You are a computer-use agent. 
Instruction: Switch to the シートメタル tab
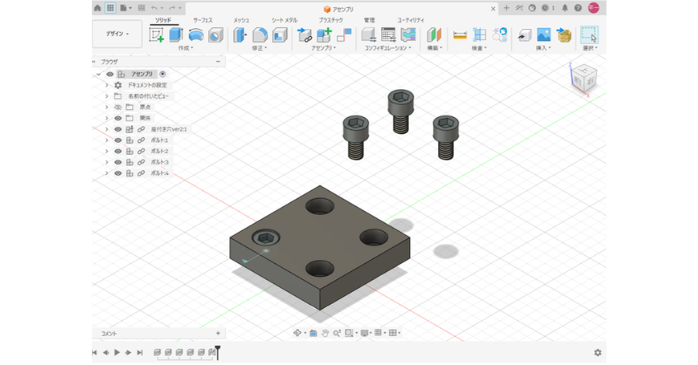284,20
